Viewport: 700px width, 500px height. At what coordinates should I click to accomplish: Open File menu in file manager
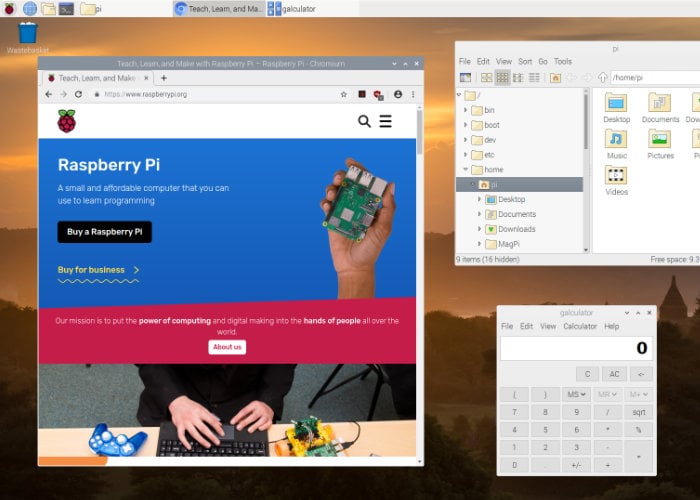[465, 61]
